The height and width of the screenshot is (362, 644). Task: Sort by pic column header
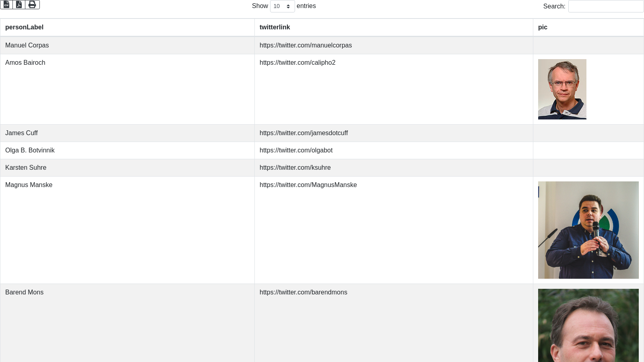click(543, 27)
